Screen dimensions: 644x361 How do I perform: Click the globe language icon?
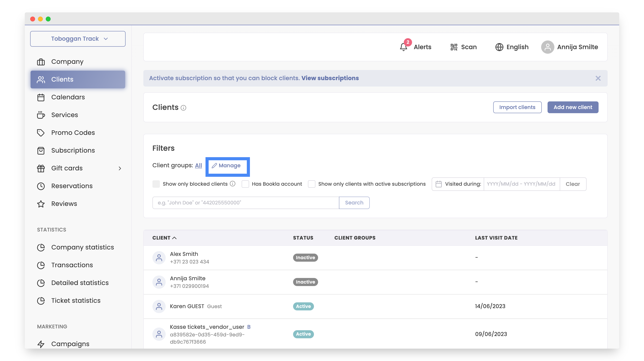499,47
